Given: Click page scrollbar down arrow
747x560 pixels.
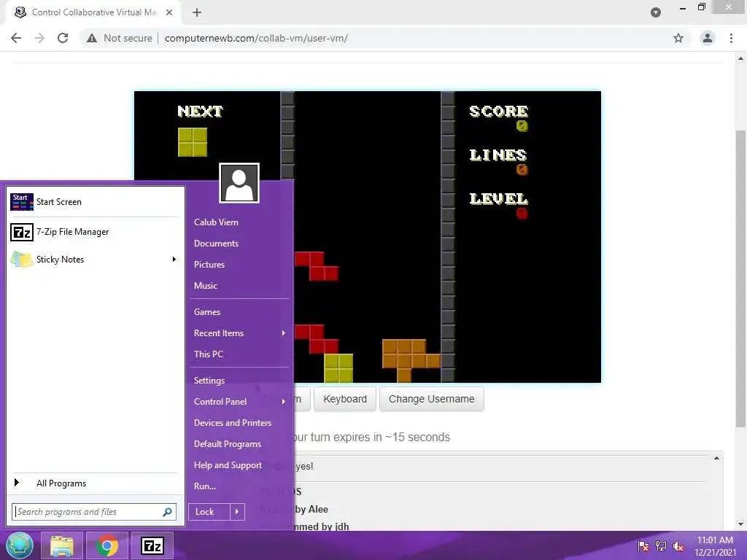Looking at the screenshot, I should (x=741, y=524).
